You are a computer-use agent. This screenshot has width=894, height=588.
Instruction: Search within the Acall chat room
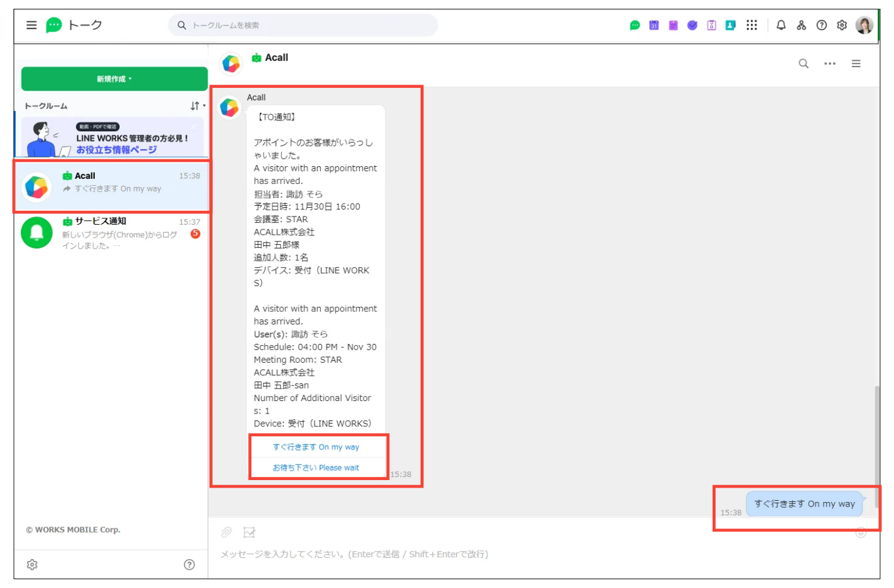tap(803, 63)
